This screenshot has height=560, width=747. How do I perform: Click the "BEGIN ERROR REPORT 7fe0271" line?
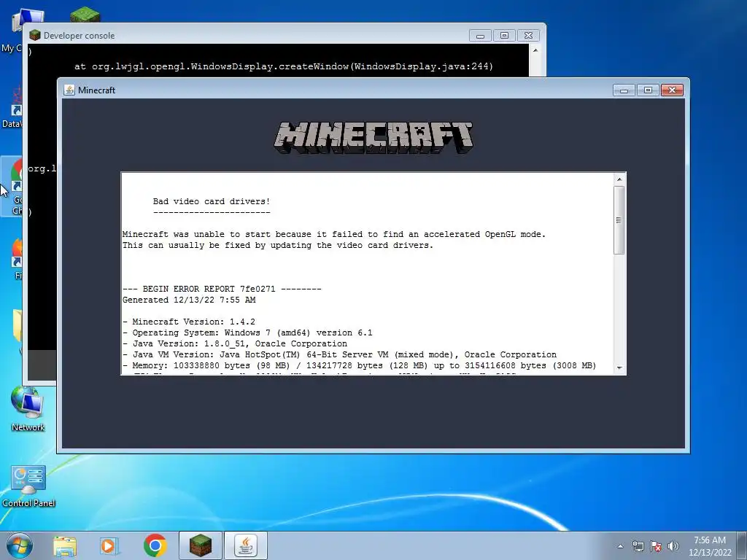222,289
